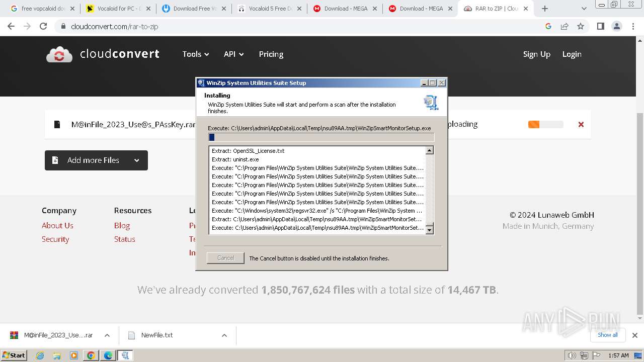This screenshot has height=362, width=644.
Task: Switch to first 'Download - MEGA' tab
Action: click(x=344, y=9)
